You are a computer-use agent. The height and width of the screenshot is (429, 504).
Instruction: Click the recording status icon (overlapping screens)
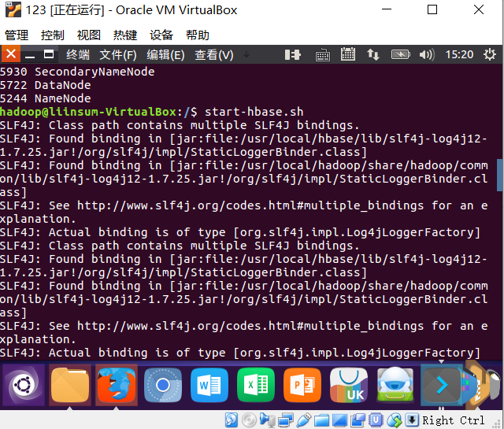pos(358,420)
